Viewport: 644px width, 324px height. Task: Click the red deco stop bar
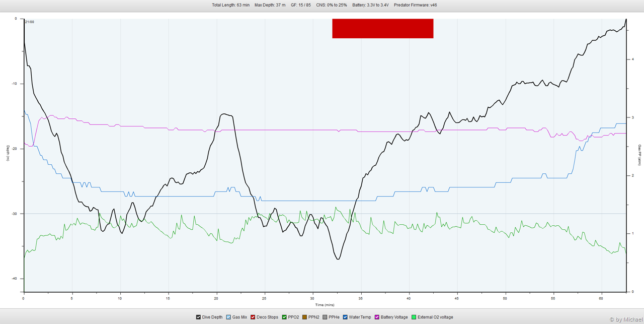pyautogui.click(x=382, y=28)
